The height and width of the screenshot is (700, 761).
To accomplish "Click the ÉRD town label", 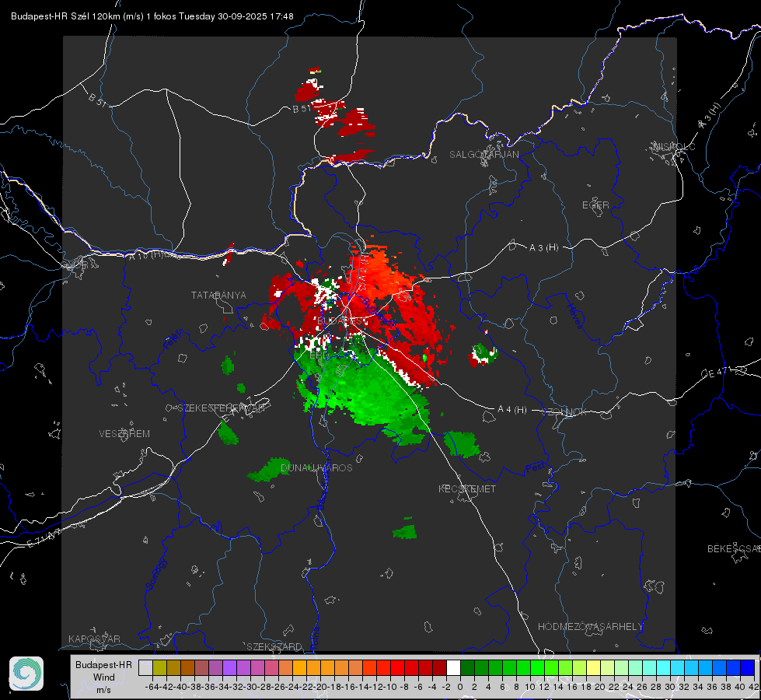I will [319, 355].
